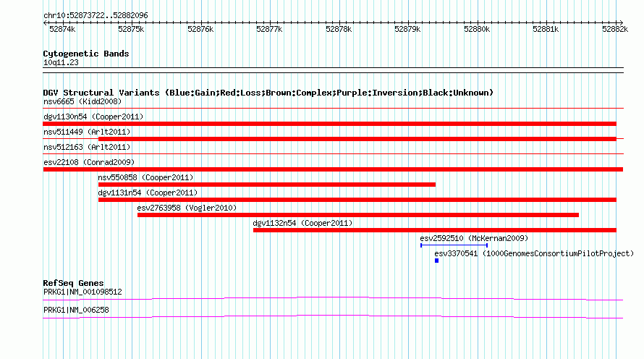Select the red dgv1130n54 loss bar
The height and width of the screenshot is (359, 644).
329,124
